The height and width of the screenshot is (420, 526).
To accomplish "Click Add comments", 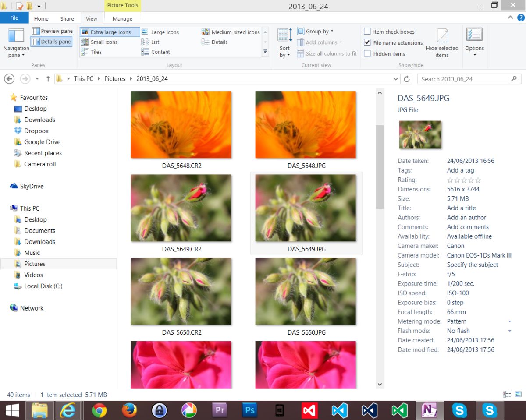I will pyautogui.click(x=468, y=227).
